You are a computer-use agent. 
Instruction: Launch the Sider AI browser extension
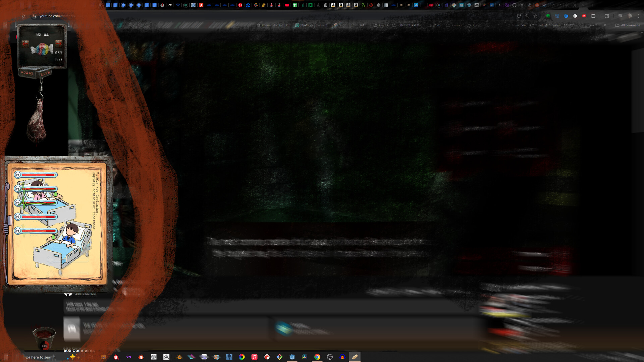click(x=567, y=15)
